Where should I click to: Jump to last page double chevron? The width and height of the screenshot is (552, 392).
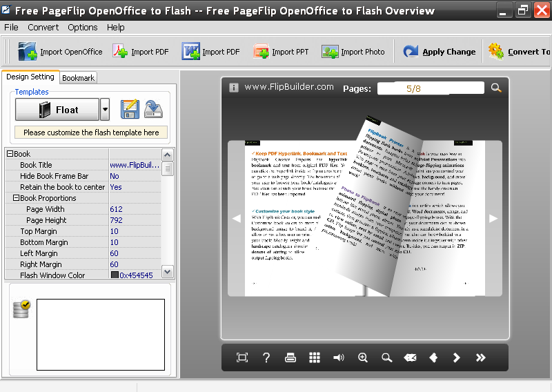(480, 357)
